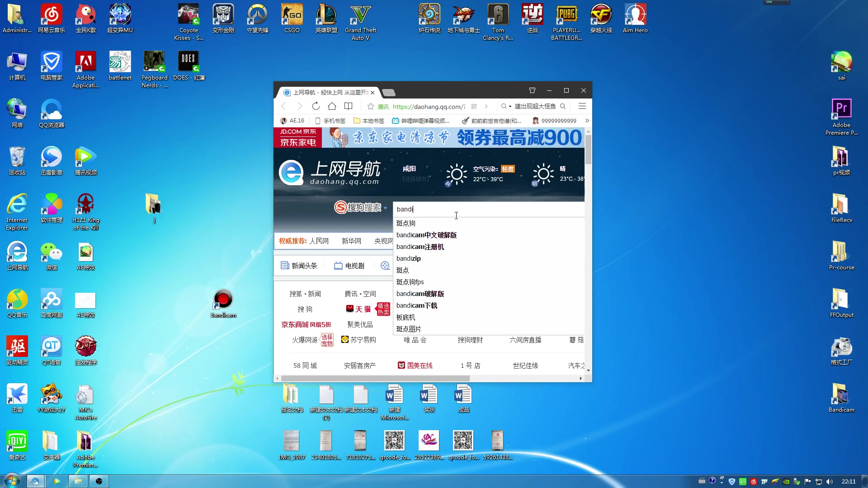Close the 上网导航 tab
The height and width of the screenshot is (488, 868).
373,93
